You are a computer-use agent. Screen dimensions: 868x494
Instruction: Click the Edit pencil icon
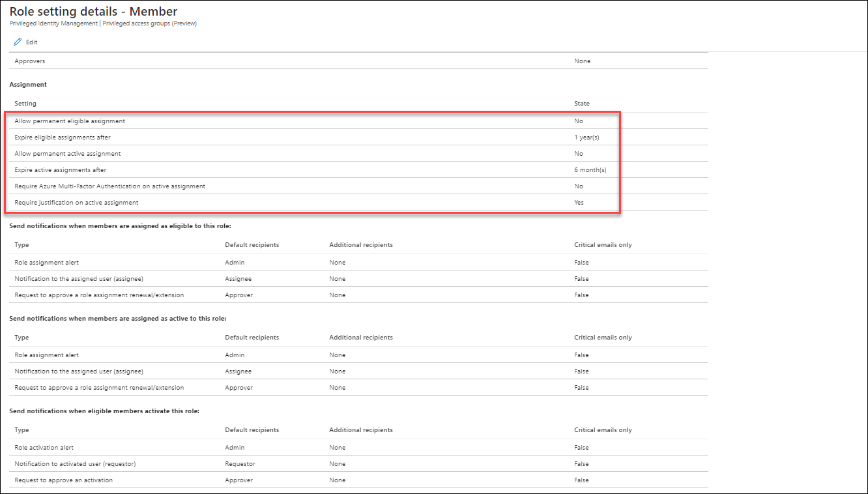tap(18, 42)
